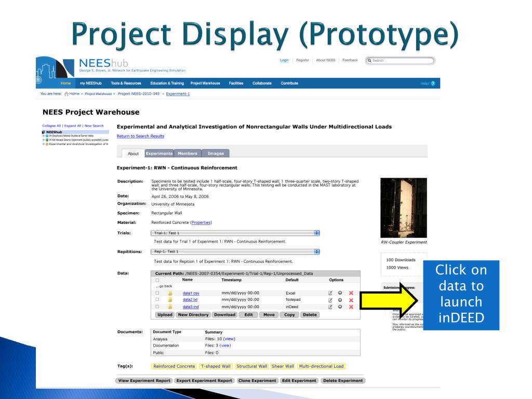Open the data3.ind file link

191,307
